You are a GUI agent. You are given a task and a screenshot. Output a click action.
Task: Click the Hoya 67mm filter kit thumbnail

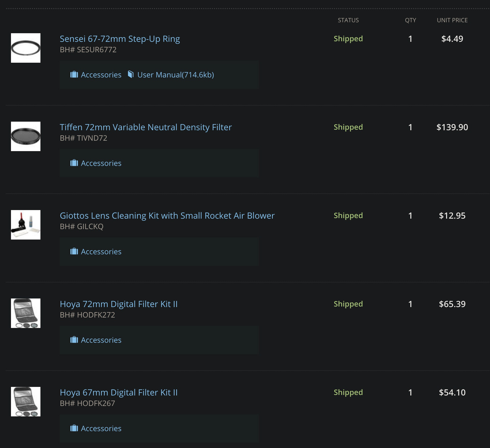point(26,402)
